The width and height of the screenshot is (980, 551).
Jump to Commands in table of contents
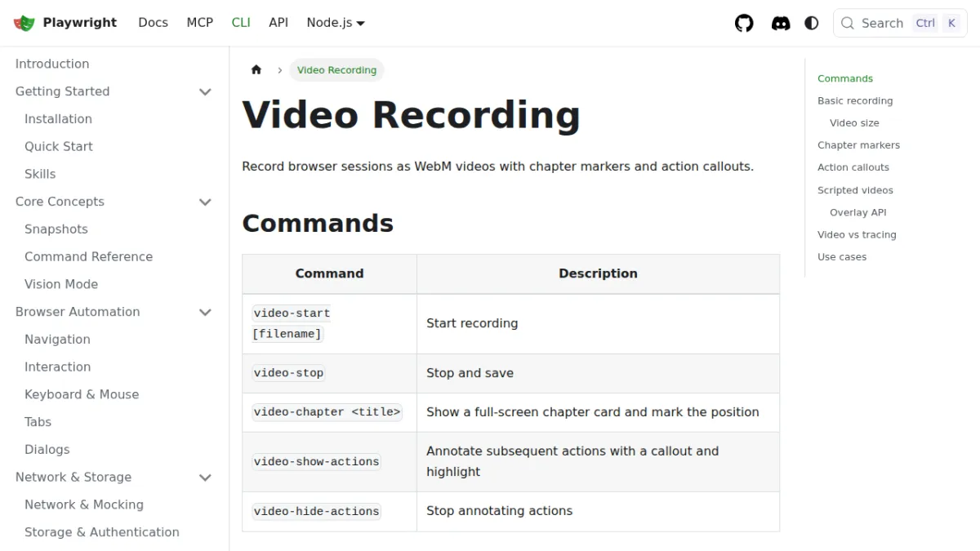point(845,78)
